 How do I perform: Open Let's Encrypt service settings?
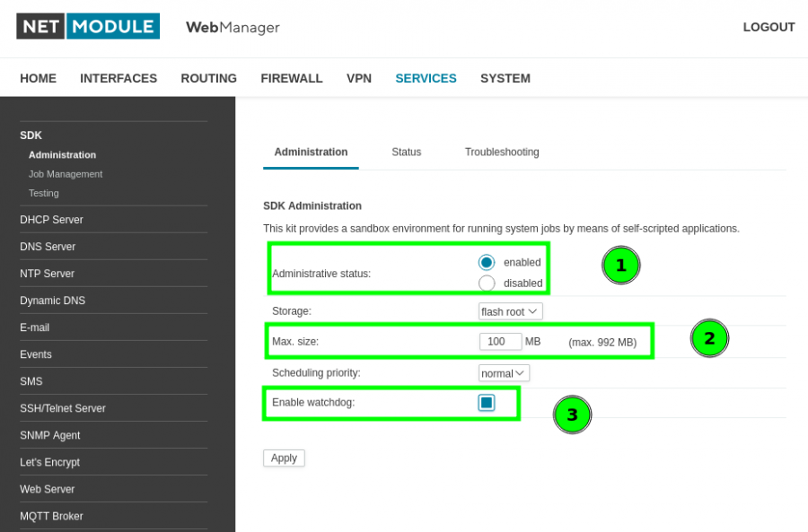pyautogui.click(x=50, y=462)
